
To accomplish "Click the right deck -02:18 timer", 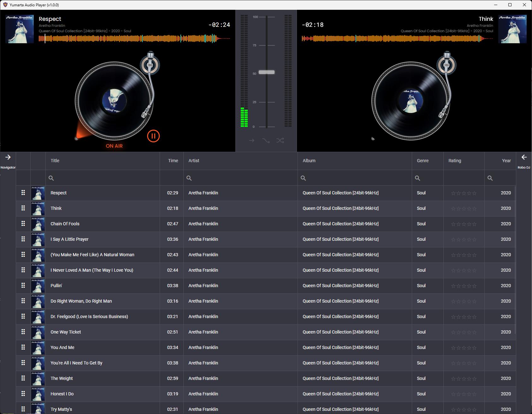I will click(x=313, y=25).
